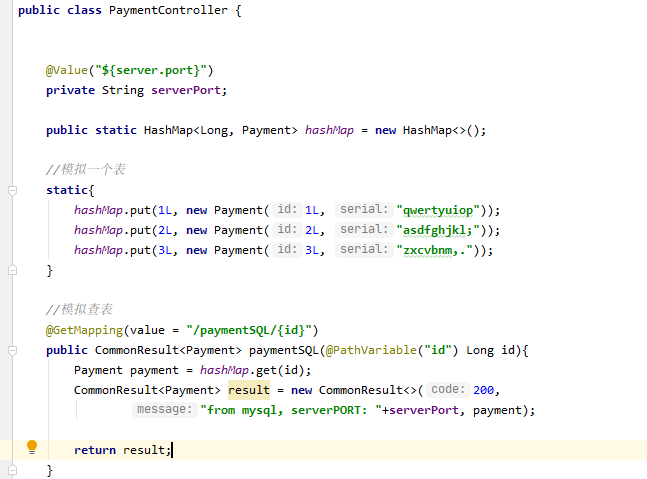Click the paymentSQL closing brace fold marker

12,470
